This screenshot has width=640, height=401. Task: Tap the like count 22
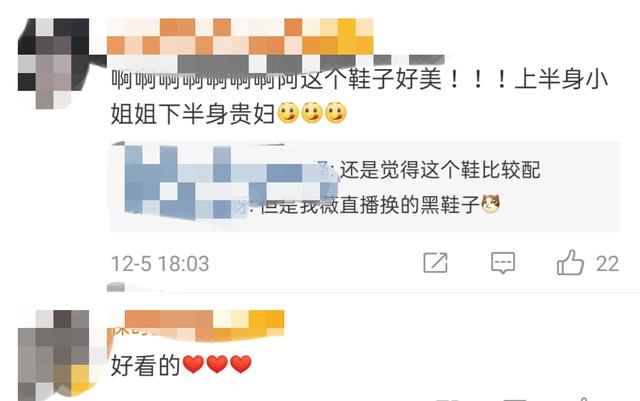pos(607,264)
